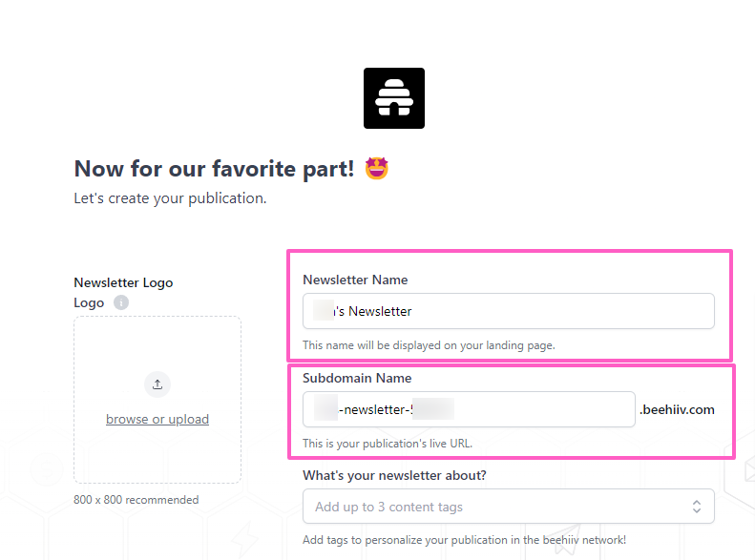This screenshot has height=560, width=755.
Task: Click 'This is your publication's live URL' hint
Action: click(388, 443)
